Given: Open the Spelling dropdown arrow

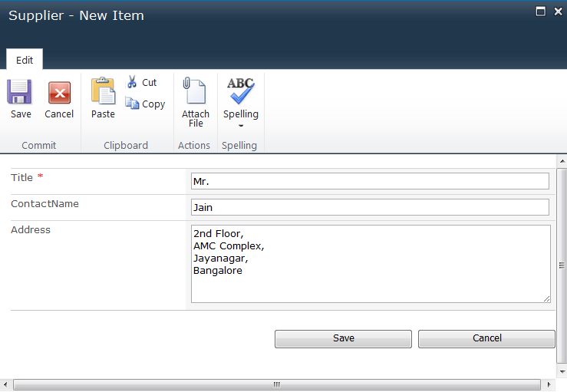Looking at the screenshot, I should 241,126.
